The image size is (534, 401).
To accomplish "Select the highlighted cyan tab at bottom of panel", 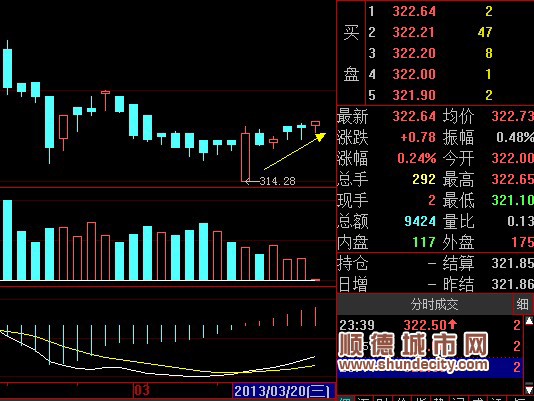I will pos(346,398).
